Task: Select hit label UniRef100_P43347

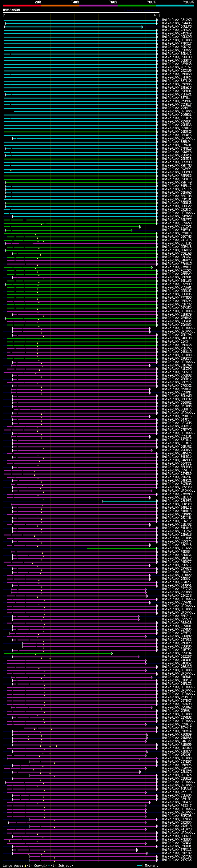Action: click(x=177, y=806)
